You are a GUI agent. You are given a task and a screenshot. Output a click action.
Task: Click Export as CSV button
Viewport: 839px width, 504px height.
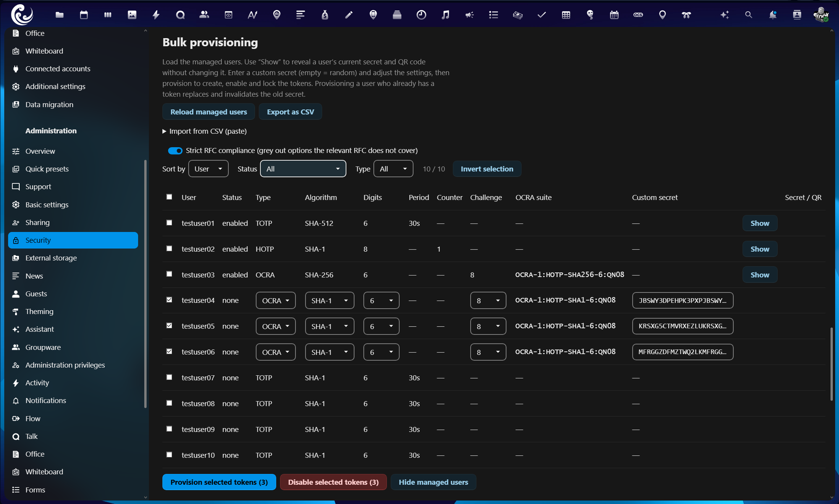[290, 112]
